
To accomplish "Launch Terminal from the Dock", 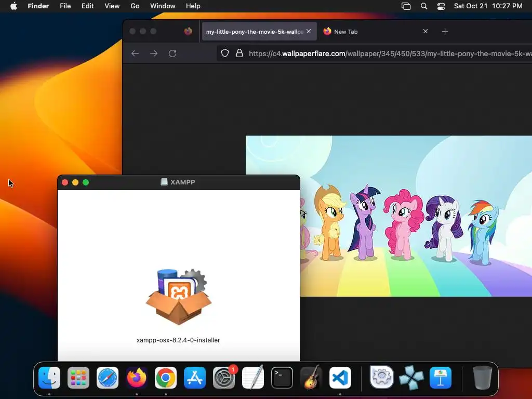I will (282, 378).
